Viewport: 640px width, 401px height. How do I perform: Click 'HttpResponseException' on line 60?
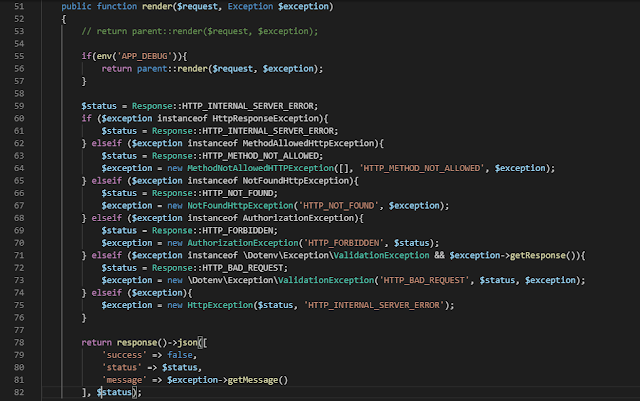point(265,118)
